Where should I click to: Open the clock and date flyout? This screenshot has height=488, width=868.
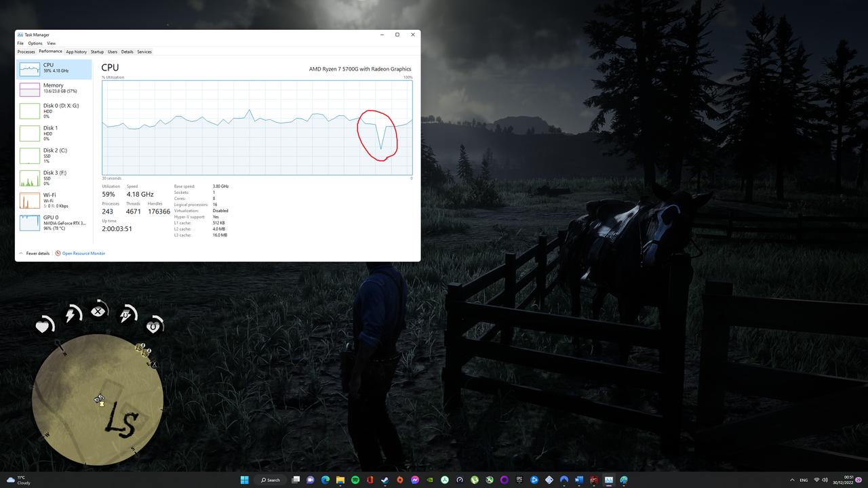pos(843,480)
